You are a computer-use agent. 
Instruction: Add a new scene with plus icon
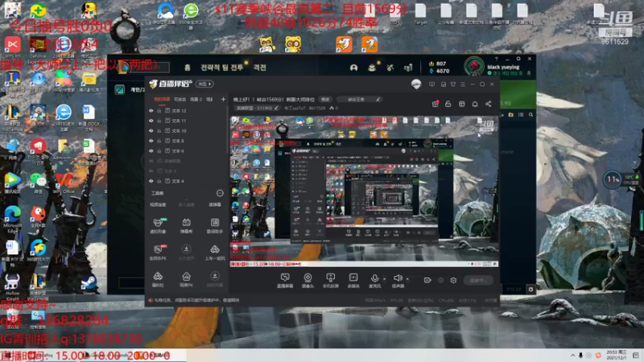tap(223, 99)
